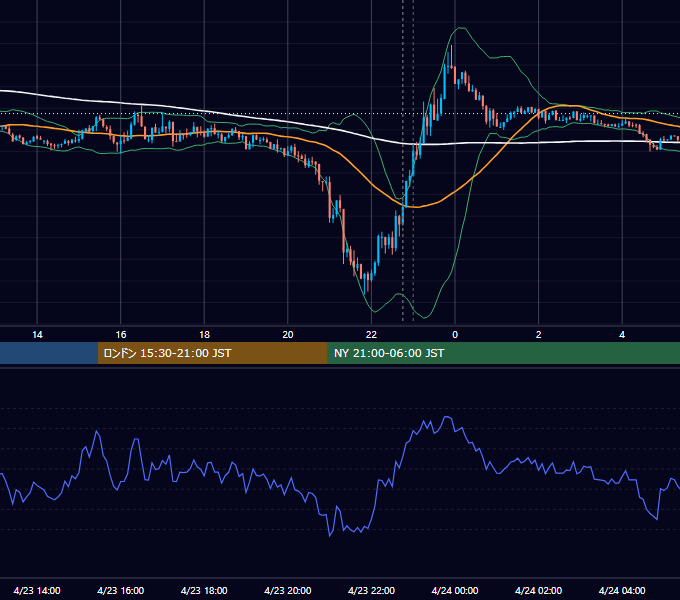Image resolution: width=680 pixels, height=600 pixels.
Task: Click the 4/23 22:00 label on indicator axis
Action: tap(371, 590)
